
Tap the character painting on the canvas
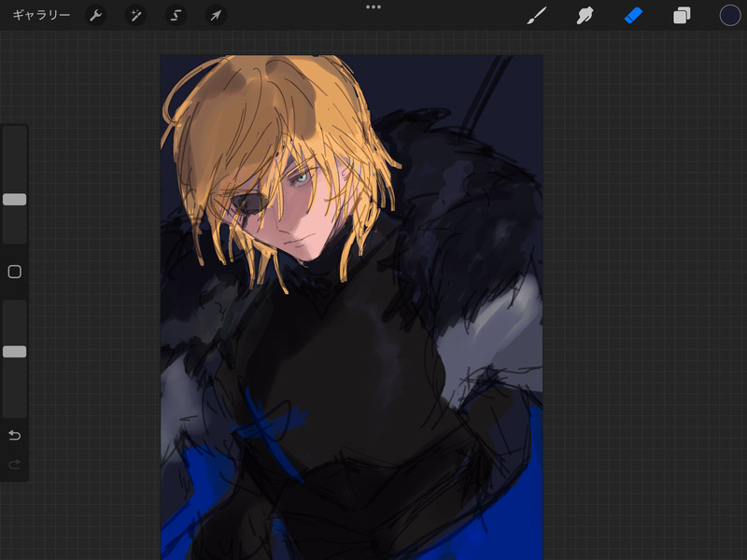pyautogui.click(x=352, y=307)
